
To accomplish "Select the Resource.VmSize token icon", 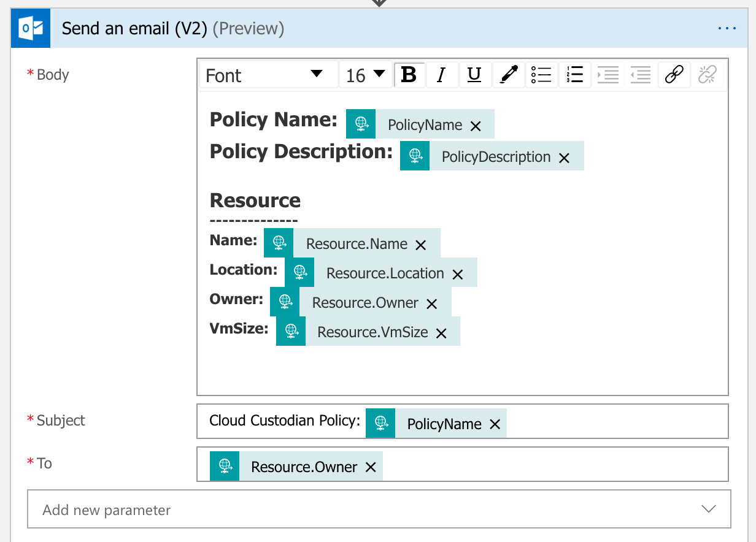I will pyautogui.click(x=291, y=331).
